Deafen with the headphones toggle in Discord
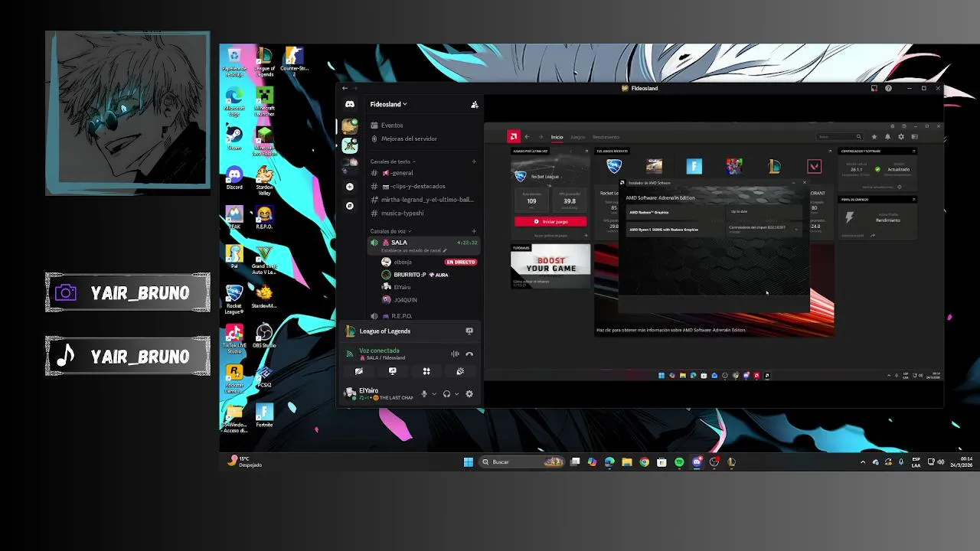Screen dimensions: 980x551 coord(446,394)
